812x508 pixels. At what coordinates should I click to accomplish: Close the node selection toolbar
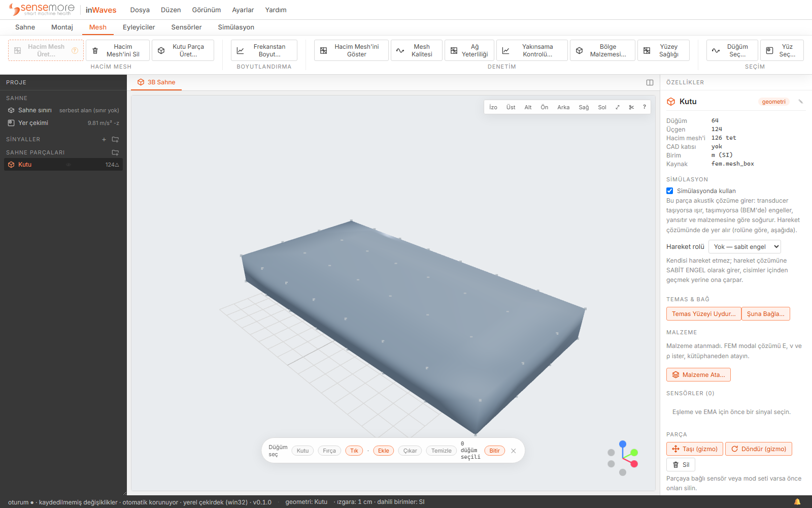(x=514, y=451)
